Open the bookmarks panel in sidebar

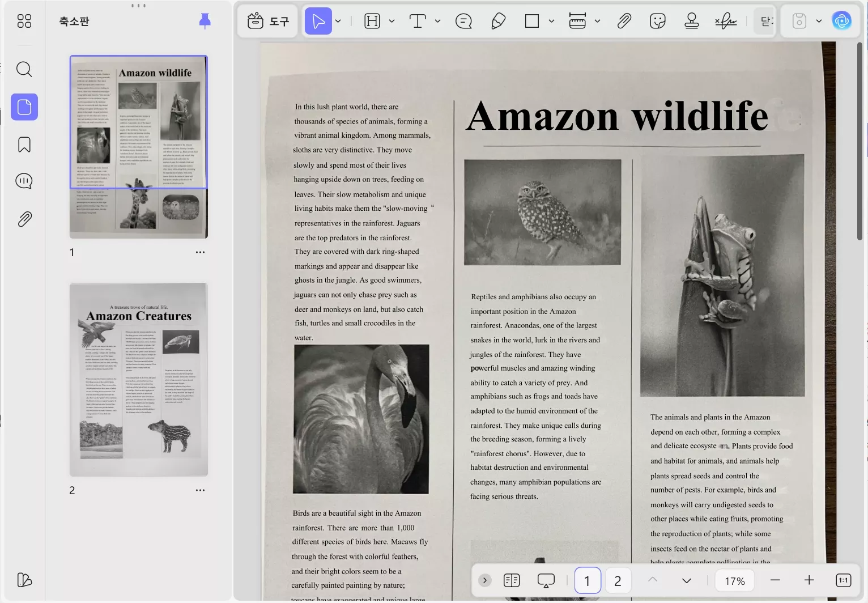tap(24, 145)
